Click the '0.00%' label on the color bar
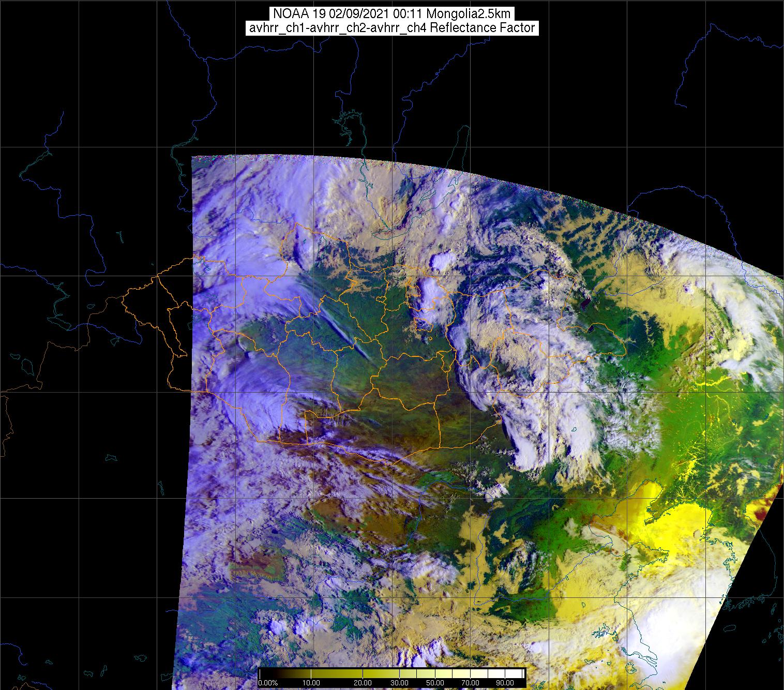 point(268,683)
